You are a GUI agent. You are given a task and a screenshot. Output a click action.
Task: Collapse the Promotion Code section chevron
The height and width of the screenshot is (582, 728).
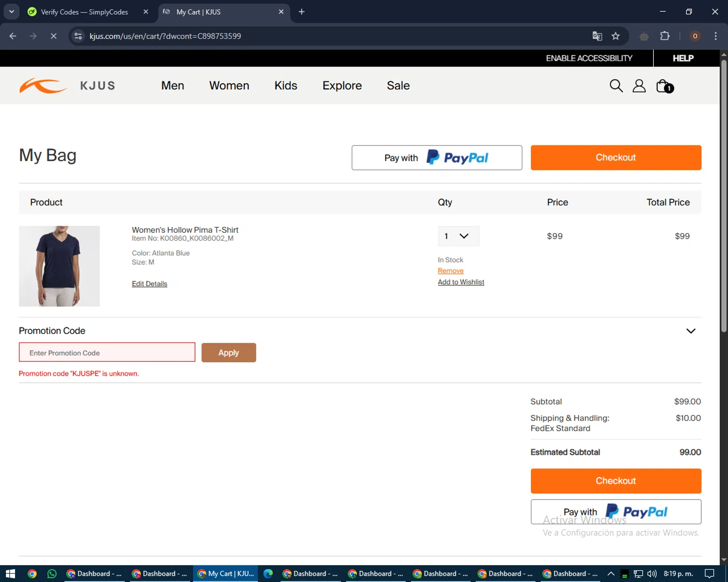pyautogui.click(x=691, y=331)
